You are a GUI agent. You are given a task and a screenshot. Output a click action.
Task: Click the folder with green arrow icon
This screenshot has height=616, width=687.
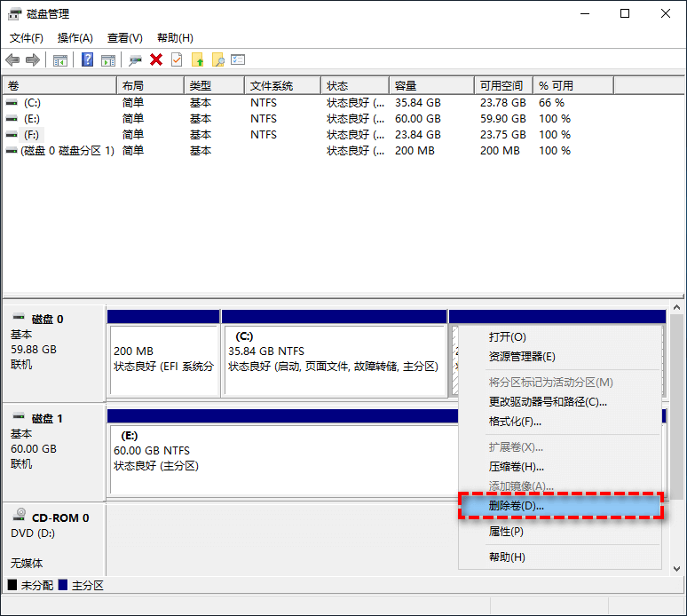point(198,59)
